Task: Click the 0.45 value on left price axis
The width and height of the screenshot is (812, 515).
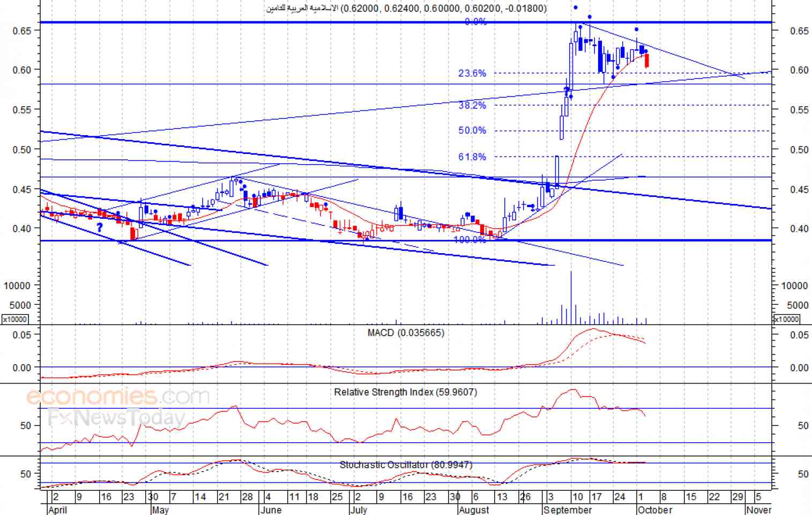Action: (x=23, y=189)
